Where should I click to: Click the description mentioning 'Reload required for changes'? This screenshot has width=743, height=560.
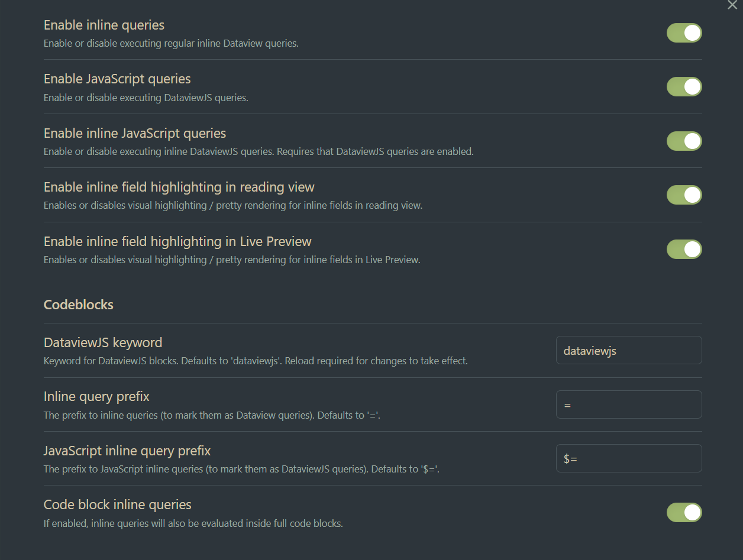coord(256,361)
